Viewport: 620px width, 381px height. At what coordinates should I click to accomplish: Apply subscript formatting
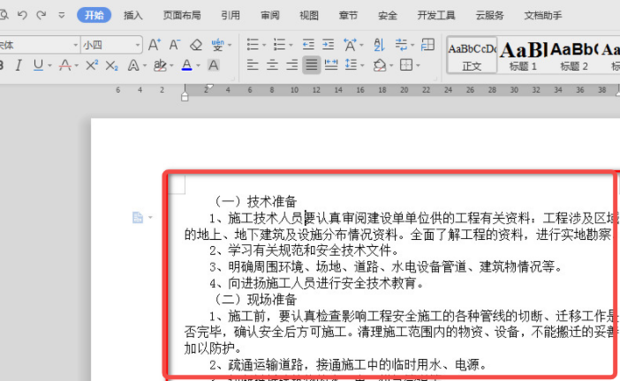tap(112, 65)
